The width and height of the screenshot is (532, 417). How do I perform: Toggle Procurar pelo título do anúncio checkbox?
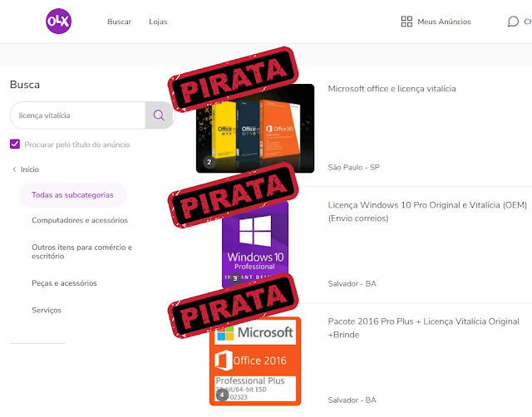(15, 144)
